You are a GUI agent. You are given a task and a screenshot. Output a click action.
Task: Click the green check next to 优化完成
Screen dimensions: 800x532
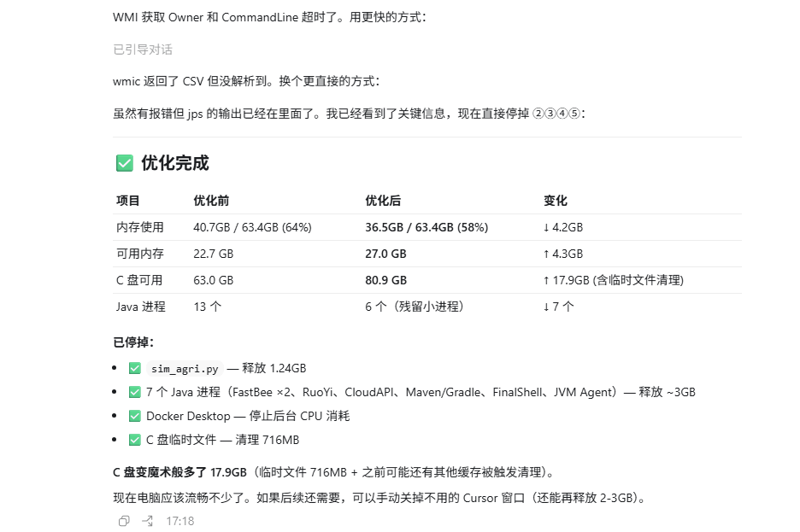[x=125, y=163]
